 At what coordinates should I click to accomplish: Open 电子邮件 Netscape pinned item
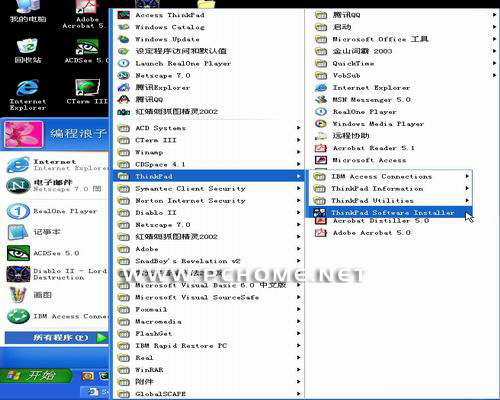click(x=56, y=186)
